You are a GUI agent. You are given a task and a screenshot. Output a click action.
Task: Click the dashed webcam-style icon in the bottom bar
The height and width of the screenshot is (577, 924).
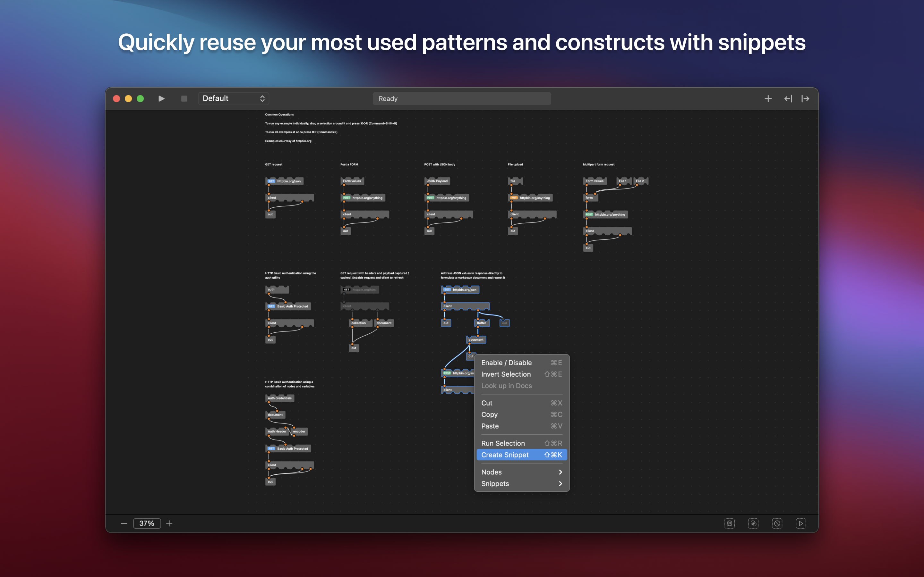click(x=729, y=523)
